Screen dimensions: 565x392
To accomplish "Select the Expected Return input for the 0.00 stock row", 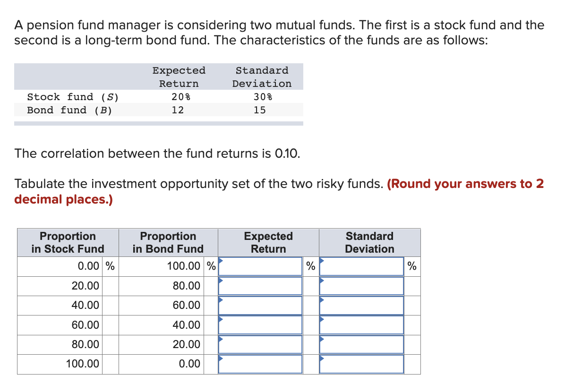I will pyautogui.click(x=261, y=266).
